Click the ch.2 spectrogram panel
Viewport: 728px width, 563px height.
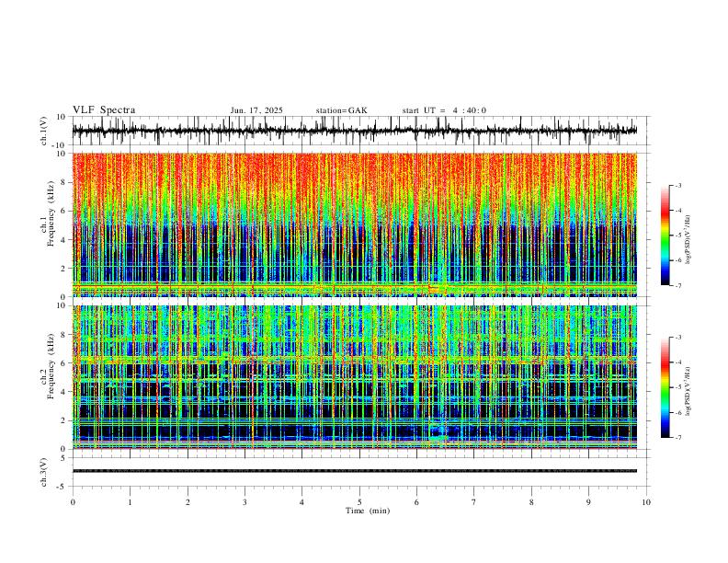point(355,377)
